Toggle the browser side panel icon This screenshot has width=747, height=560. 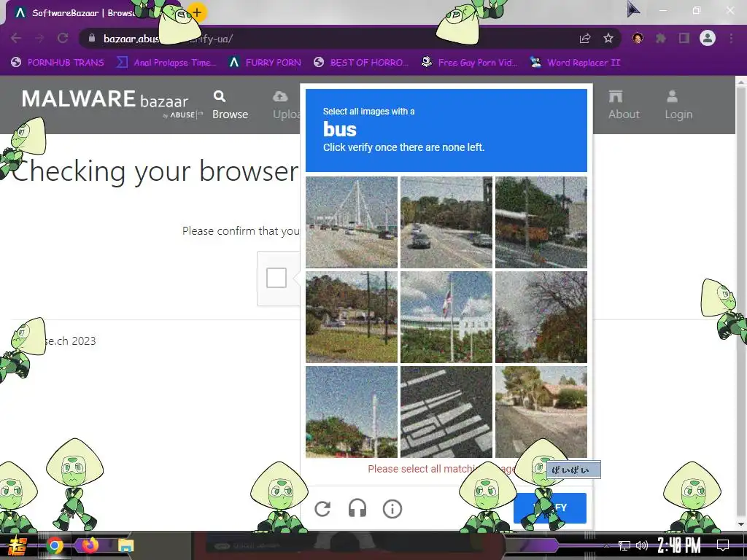pos(684,38)
